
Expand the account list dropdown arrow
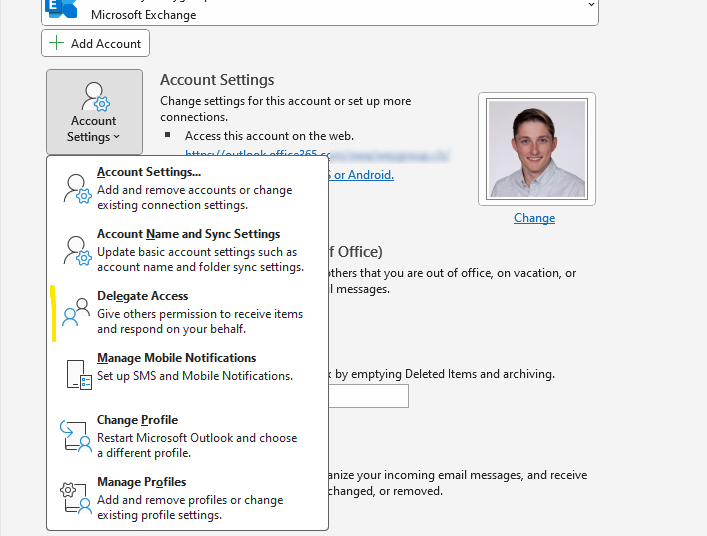pos(590,5)
